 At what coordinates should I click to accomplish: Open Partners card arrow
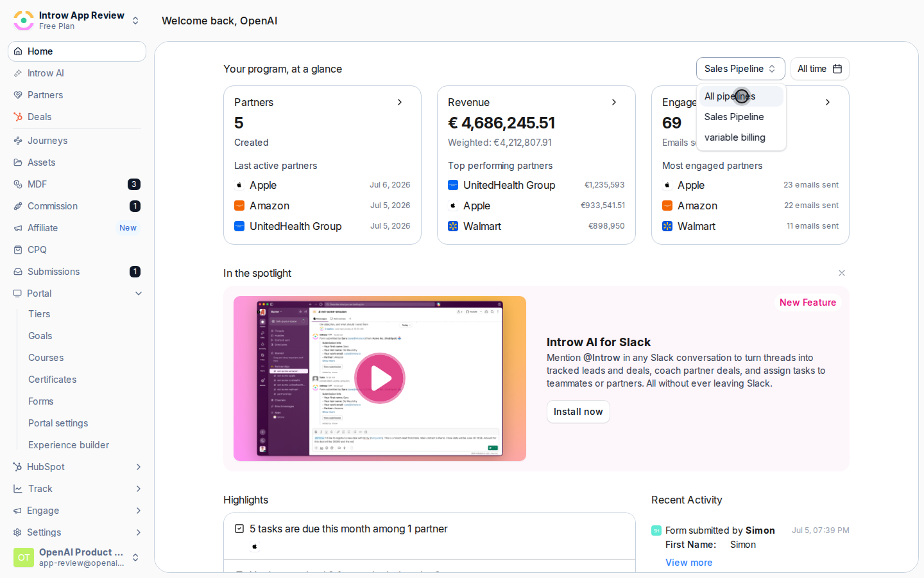[x=400, y=102]
